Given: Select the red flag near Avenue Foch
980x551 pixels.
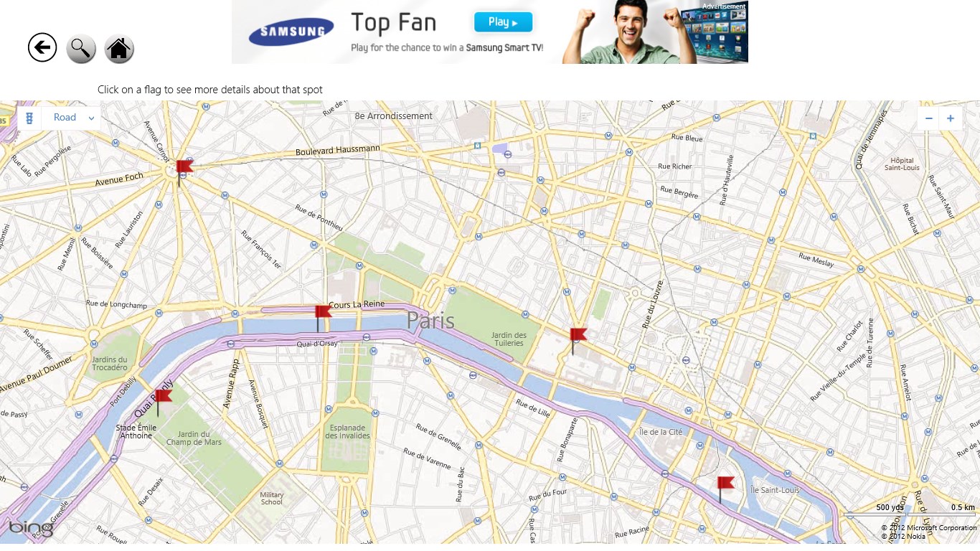Looking at the screenshot, I should 184,173.
